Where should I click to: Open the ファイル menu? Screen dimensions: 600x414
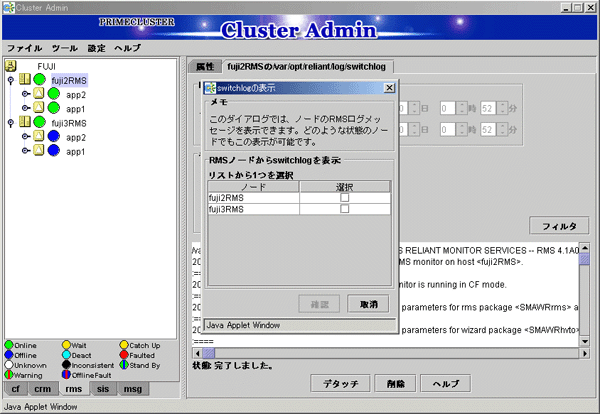[x=24, y=48]
